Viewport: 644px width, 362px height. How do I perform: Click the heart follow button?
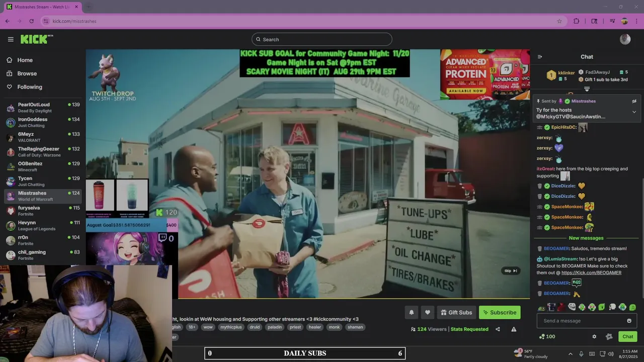coord(427,312)
